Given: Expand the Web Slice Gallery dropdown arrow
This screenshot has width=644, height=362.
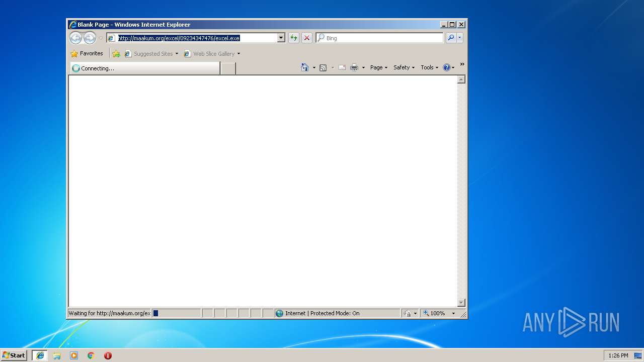Looking at the screenshot, I should [238, 54].
